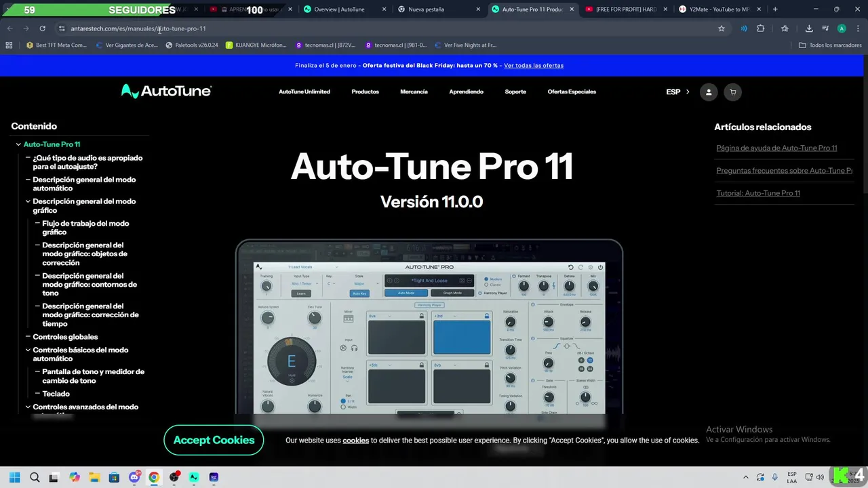Open Task View in taskbar
Screen dimensions: 868x488
pos(54,477)
